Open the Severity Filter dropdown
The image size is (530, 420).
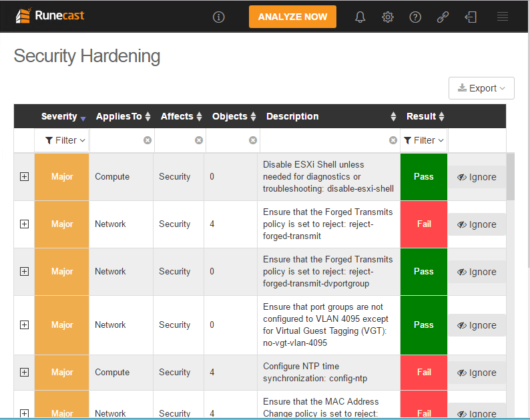click(x=65, y=140)
